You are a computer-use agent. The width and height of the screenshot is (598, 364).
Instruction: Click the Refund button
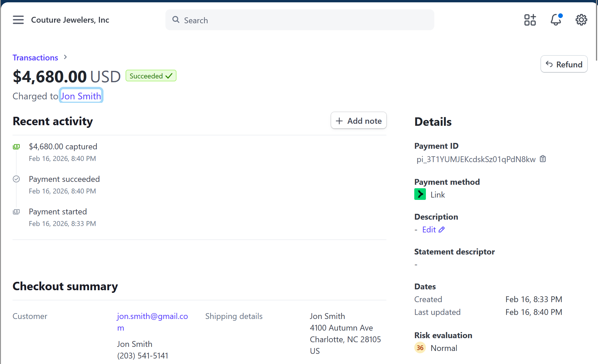point(564,64)
